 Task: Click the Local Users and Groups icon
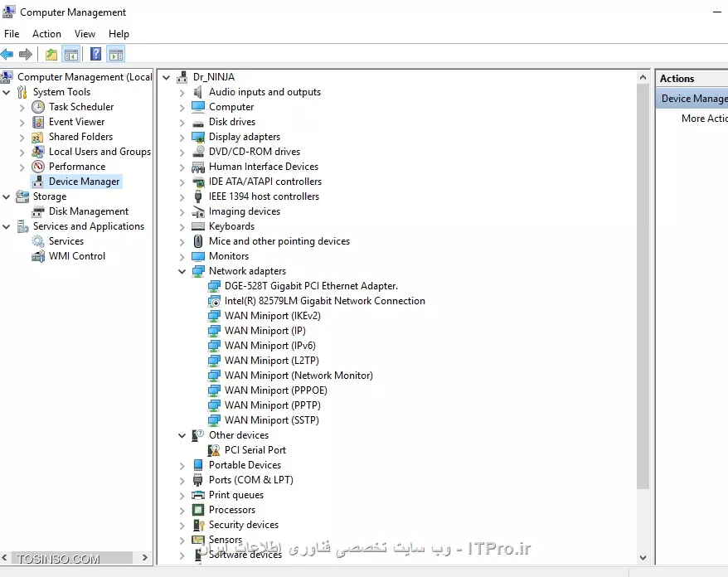click(x=38, y=152)
